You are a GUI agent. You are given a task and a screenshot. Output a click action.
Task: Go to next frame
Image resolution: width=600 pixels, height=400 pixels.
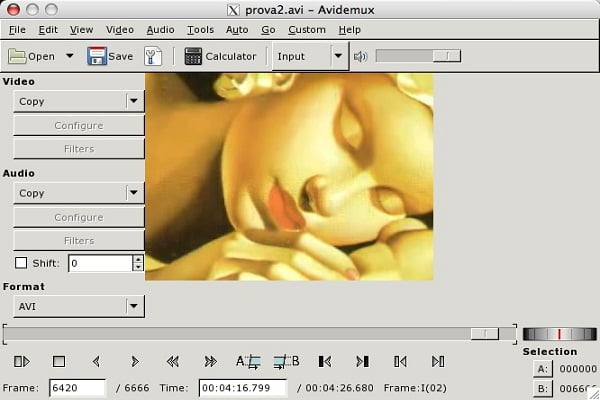[x=134, y=361]
